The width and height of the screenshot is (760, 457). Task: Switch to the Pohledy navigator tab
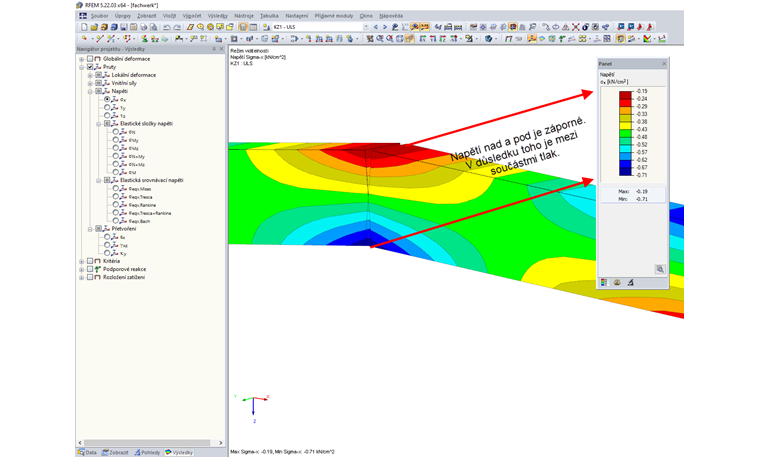147,452
